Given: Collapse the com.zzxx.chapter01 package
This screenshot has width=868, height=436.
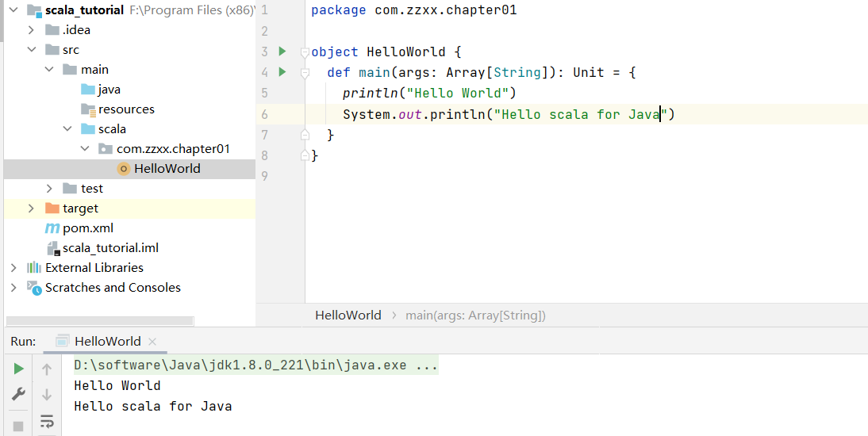Looking at the screenshot, I should [x=85, y=149].
